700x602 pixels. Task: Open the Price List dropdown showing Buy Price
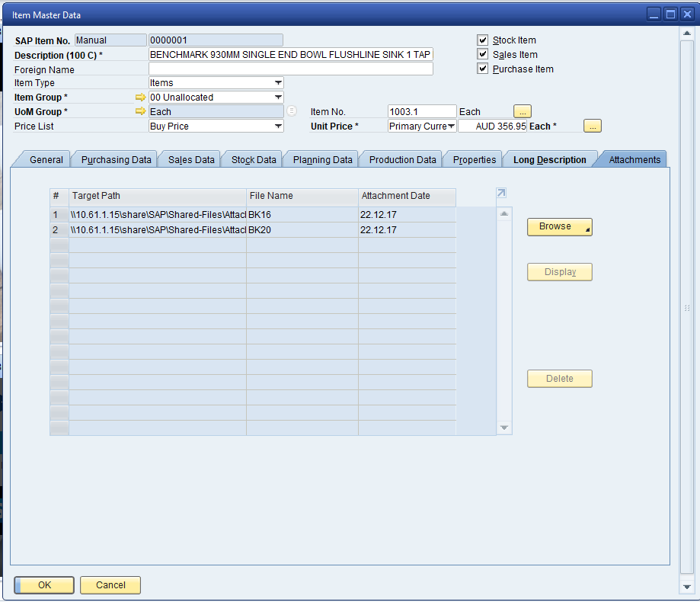(278, 126)
